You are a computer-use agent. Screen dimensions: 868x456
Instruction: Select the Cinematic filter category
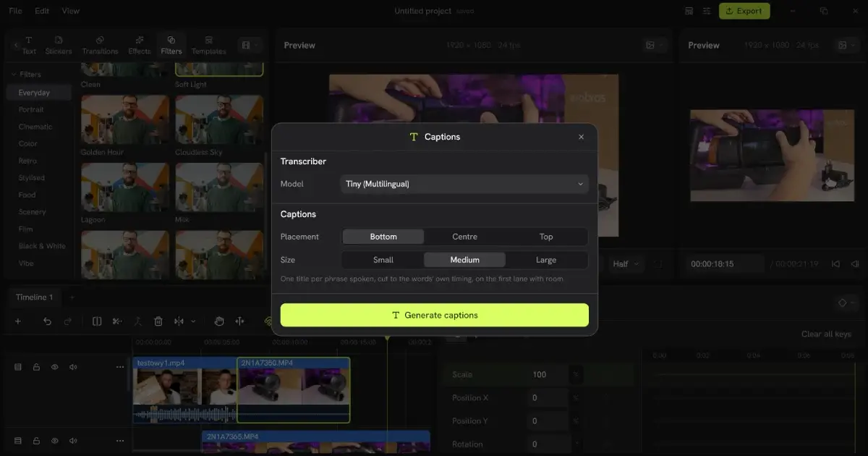[35, 127]
